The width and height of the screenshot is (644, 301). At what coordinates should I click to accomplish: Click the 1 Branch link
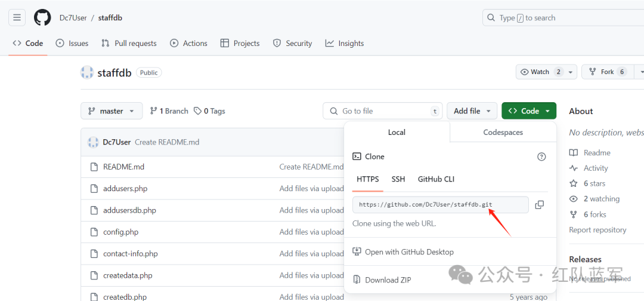169,111
